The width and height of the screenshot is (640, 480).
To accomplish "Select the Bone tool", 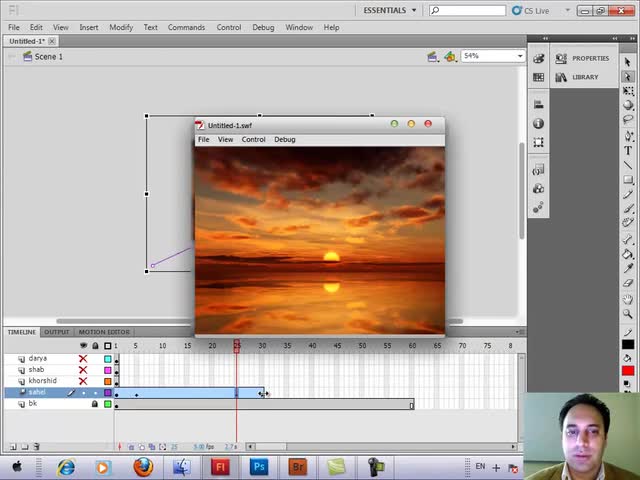I will tap(628, 239).
